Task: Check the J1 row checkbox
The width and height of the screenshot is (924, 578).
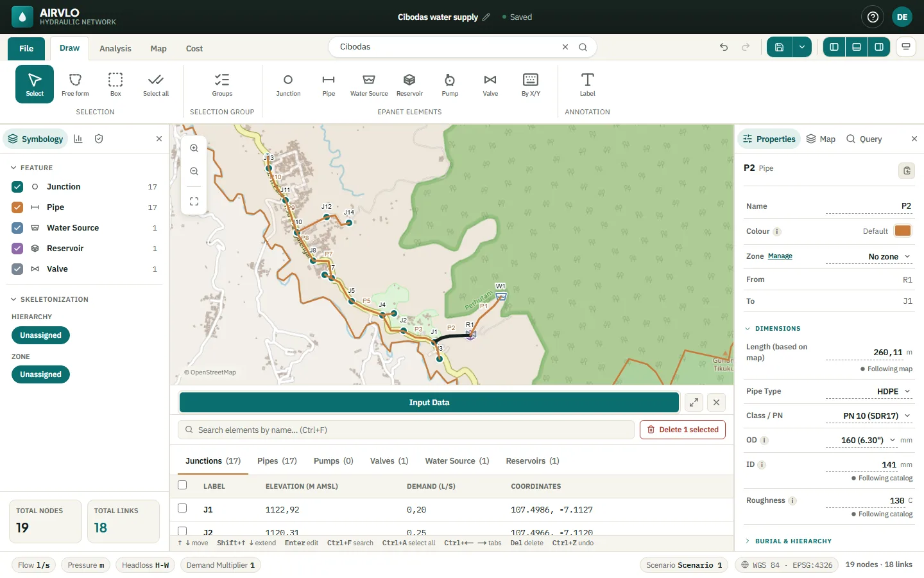Action: pyautogui.click(x=182, y=508)
